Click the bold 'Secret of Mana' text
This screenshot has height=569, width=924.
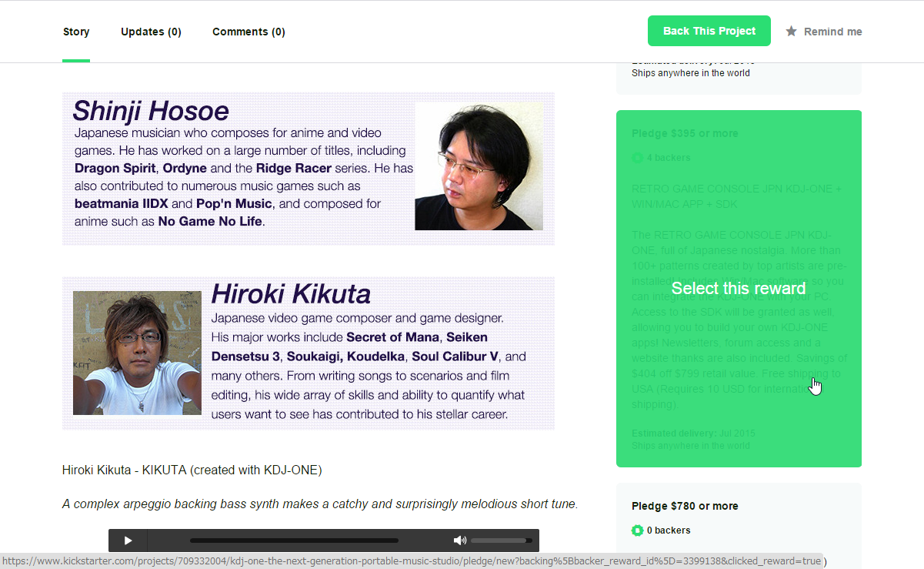[x=392, y=336]
